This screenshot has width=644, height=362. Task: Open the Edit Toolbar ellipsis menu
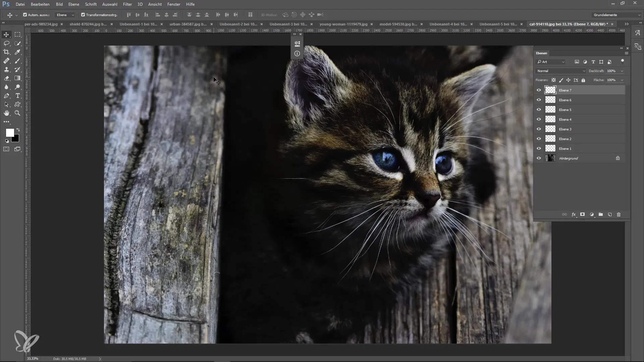click(x=6, y=122)
